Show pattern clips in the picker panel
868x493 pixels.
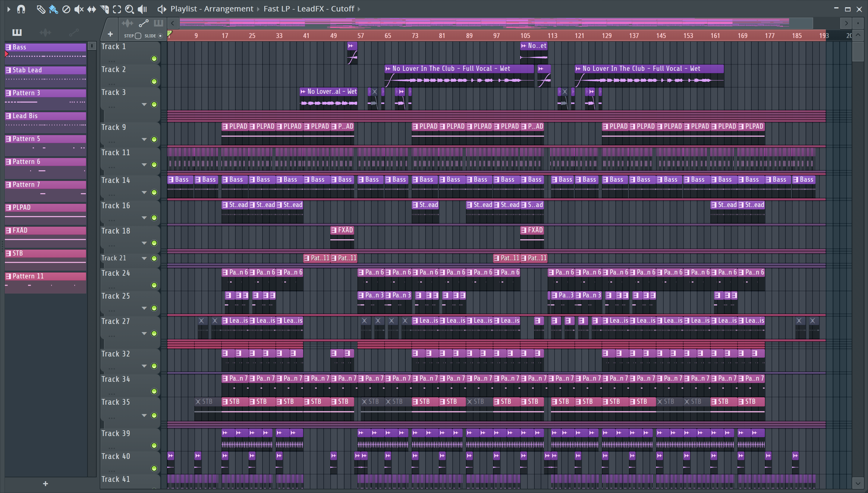point(17,32)
